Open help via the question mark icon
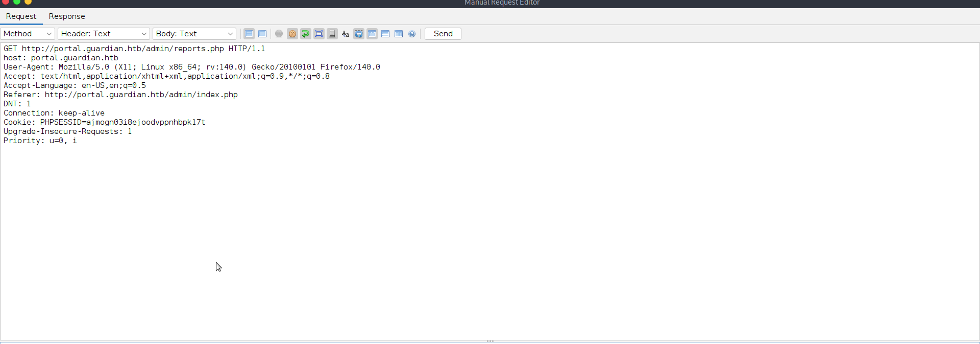The width and height of the screenshot is (980, 344). click(412, 34)
